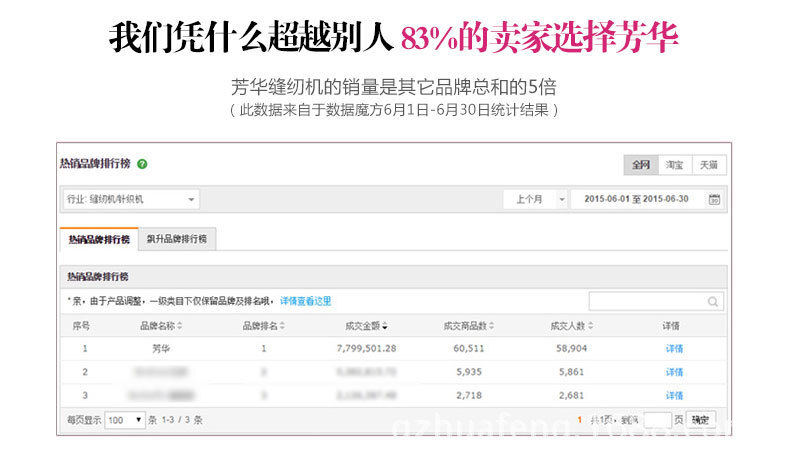Sort by 品牌排名 column arrows
Screen dimensions: 790x474
point(282,326)
